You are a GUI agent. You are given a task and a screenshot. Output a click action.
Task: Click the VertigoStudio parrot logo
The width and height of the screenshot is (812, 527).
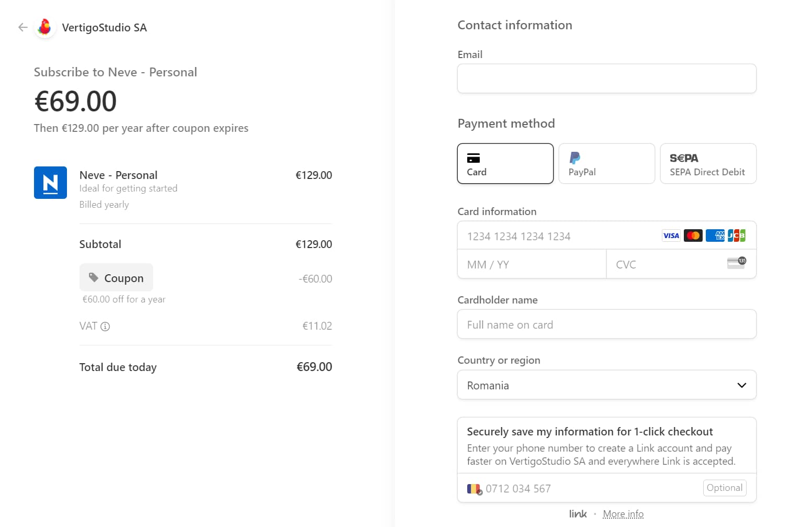(45, 27)
